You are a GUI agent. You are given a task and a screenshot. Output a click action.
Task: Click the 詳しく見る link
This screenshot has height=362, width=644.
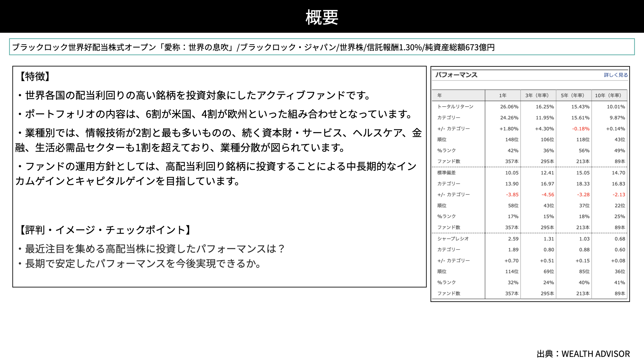click(x=616, y=75)
